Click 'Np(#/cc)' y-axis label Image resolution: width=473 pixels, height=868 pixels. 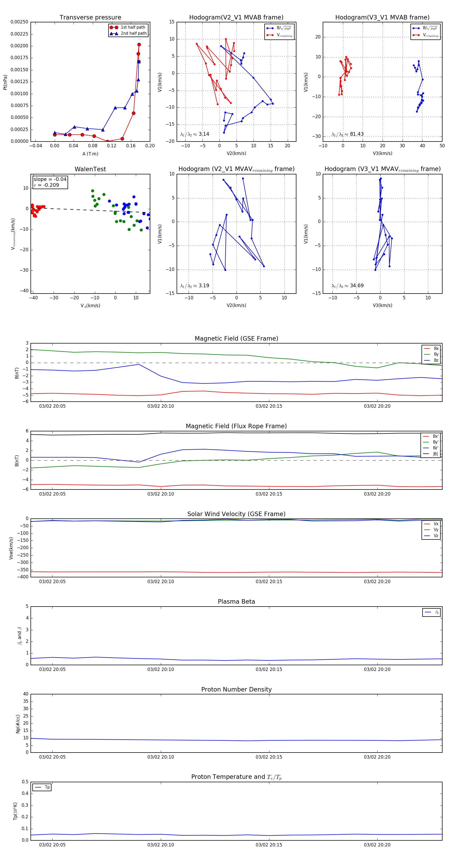pos(18,724)
